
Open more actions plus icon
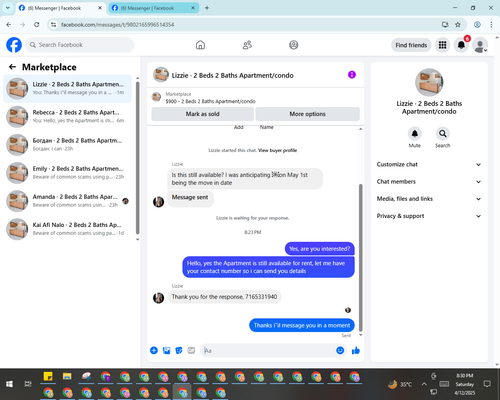coord(154,350)
